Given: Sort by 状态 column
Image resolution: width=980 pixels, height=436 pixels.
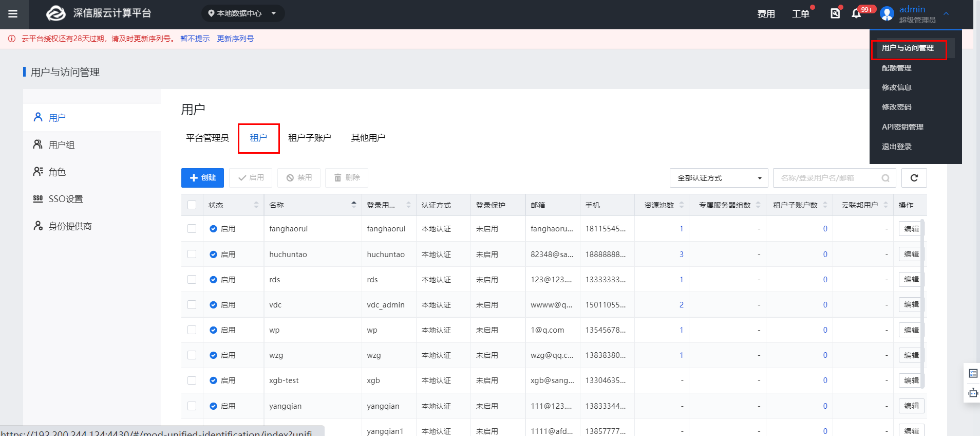Looking at the screenshot, I should [x=256, y=205].
